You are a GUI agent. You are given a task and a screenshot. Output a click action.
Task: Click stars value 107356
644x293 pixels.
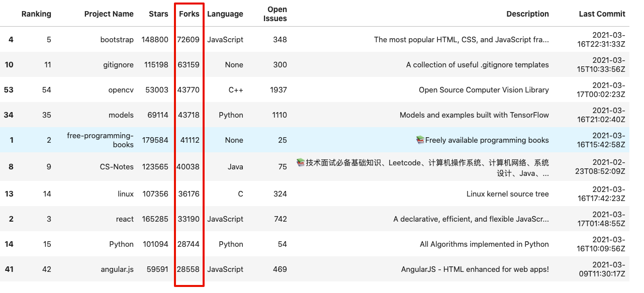[155, 194]
